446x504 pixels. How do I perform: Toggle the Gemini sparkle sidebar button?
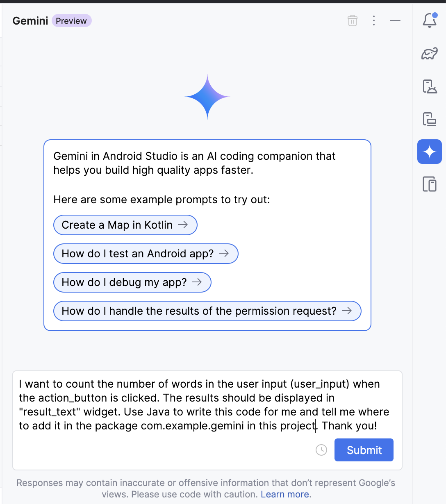[x=430, y=152]
